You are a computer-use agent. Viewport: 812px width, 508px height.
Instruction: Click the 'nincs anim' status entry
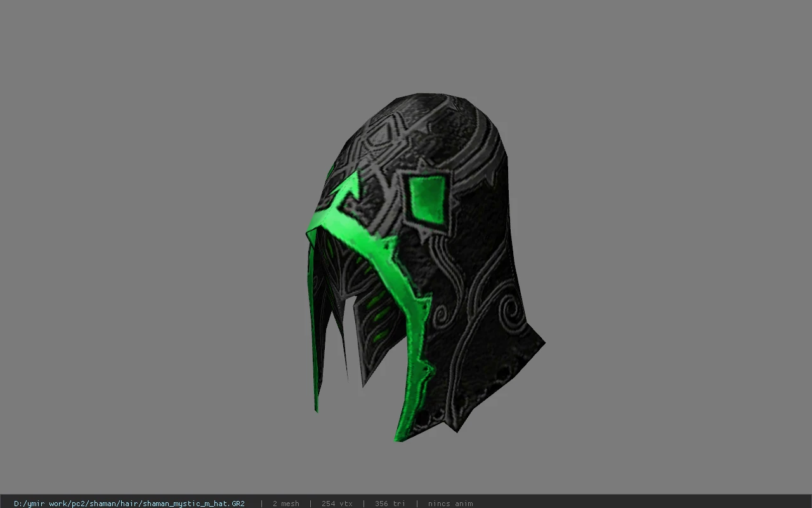pos(450,504)
